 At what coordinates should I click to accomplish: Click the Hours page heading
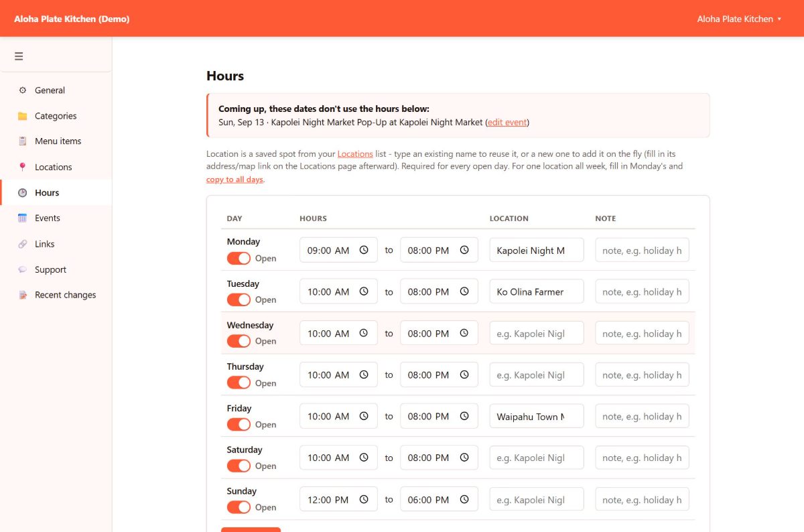pyautogui.click(x=225, y=76)
